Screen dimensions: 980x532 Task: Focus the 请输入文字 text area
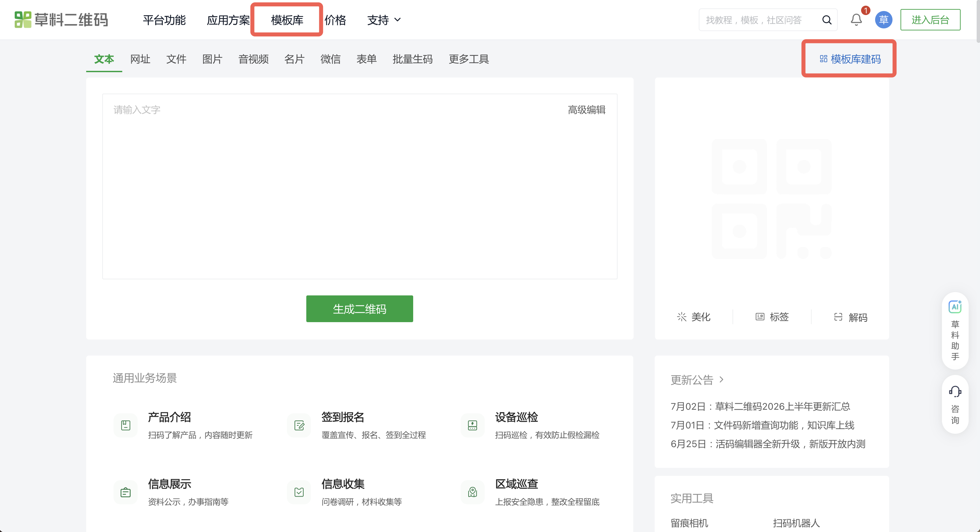(359, 186)
